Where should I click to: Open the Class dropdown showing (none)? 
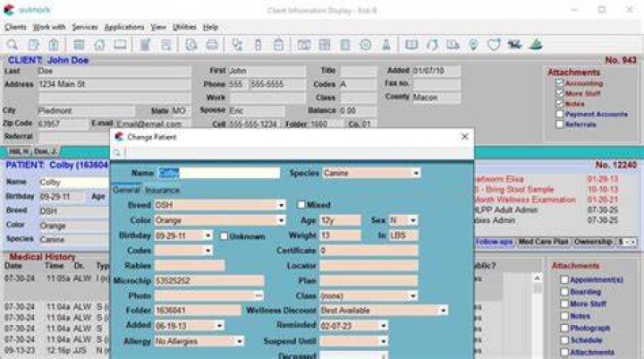pos(412,295)
